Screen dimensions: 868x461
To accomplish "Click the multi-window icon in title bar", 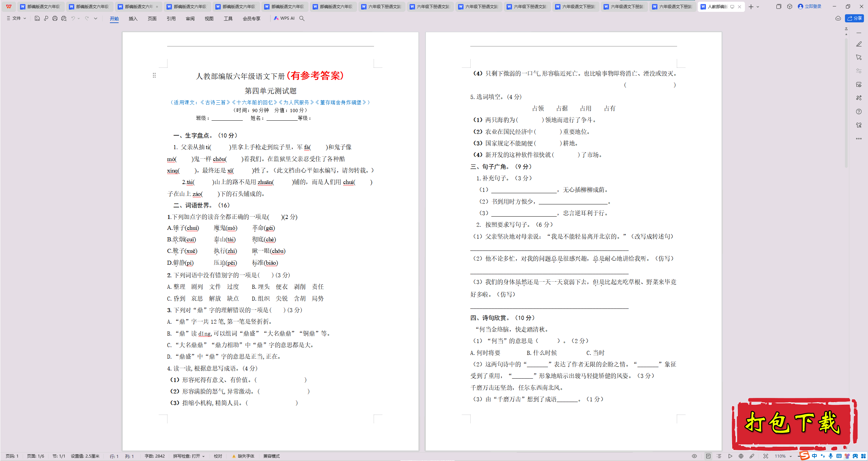I will pos(778,6).
